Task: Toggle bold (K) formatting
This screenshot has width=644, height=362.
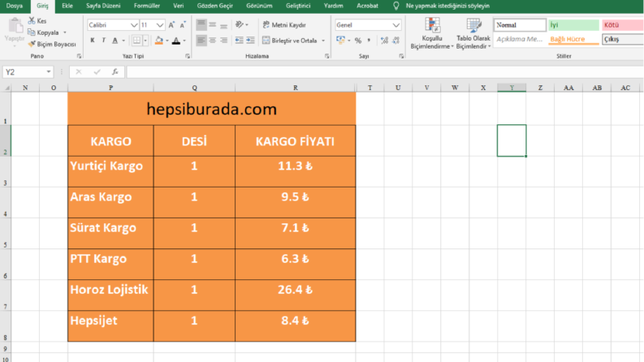Action: (x=93, y=41)
